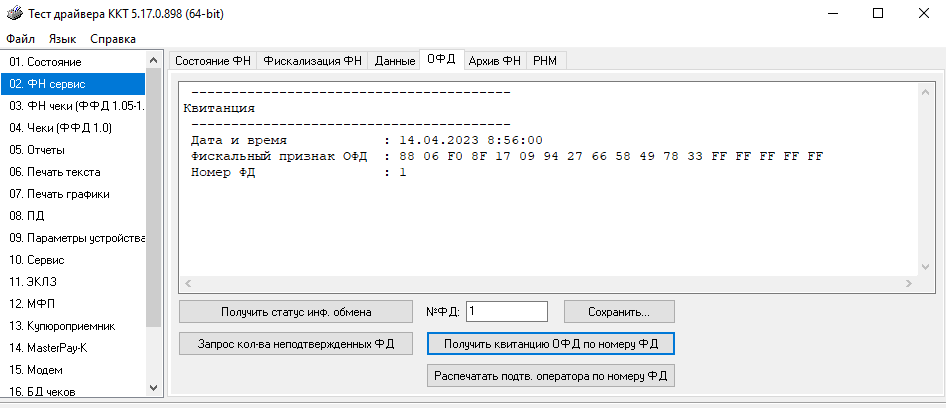Screen dimensions: 946x408
Task: Click right arrow of receipt horizontal scrollbar
Action: point(908,283)
